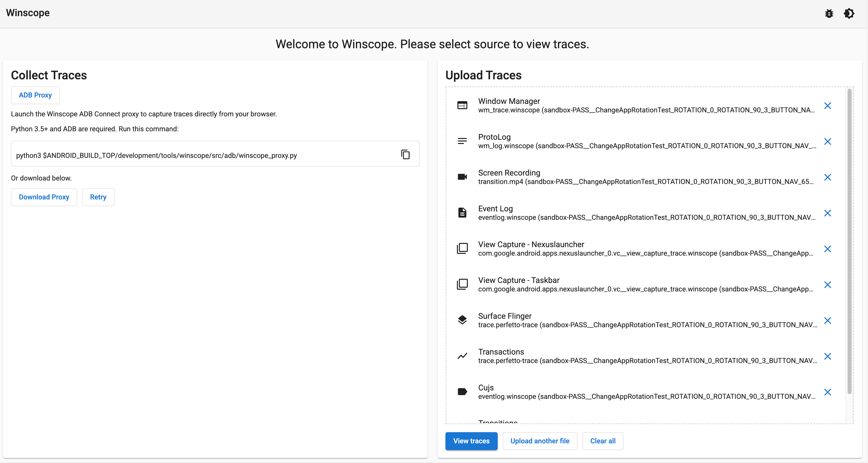Copy the winscope_proxy.py command

[x=405, y=154]
